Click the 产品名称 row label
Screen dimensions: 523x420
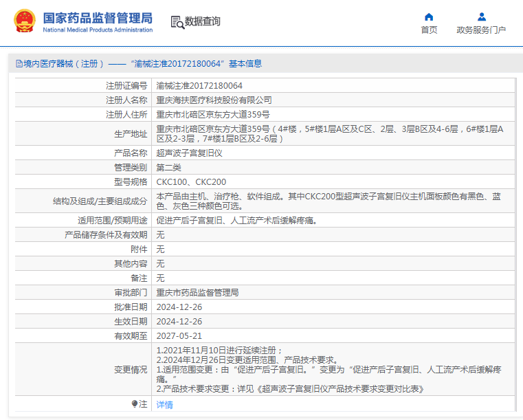click(131, 153)
